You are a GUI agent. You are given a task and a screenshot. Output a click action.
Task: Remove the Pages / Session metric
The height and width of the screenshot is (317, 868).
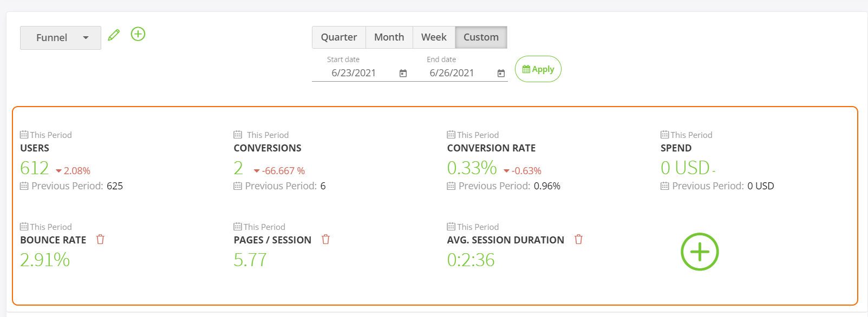pos(325,239)
